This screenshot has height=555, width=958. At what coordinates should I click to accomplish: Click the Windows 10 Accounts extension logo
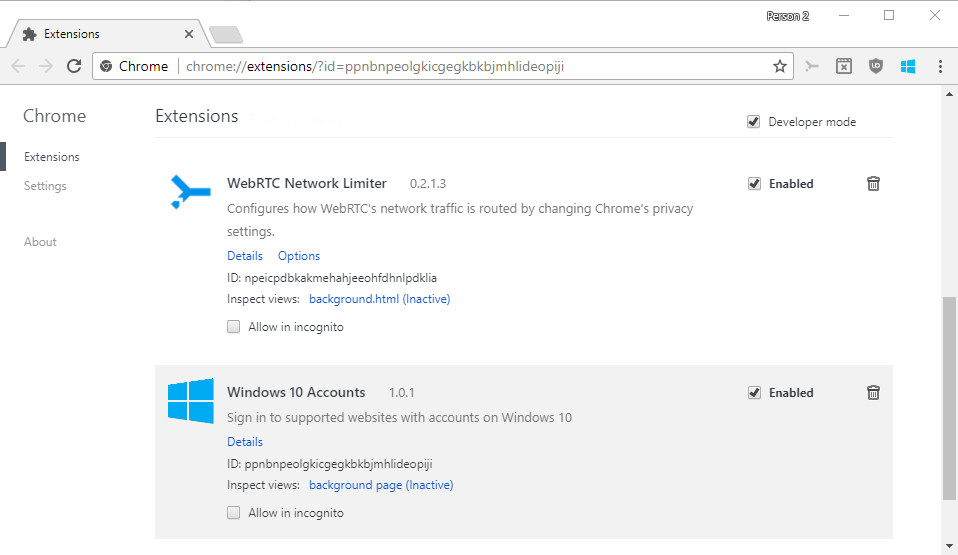click(191, 401)
